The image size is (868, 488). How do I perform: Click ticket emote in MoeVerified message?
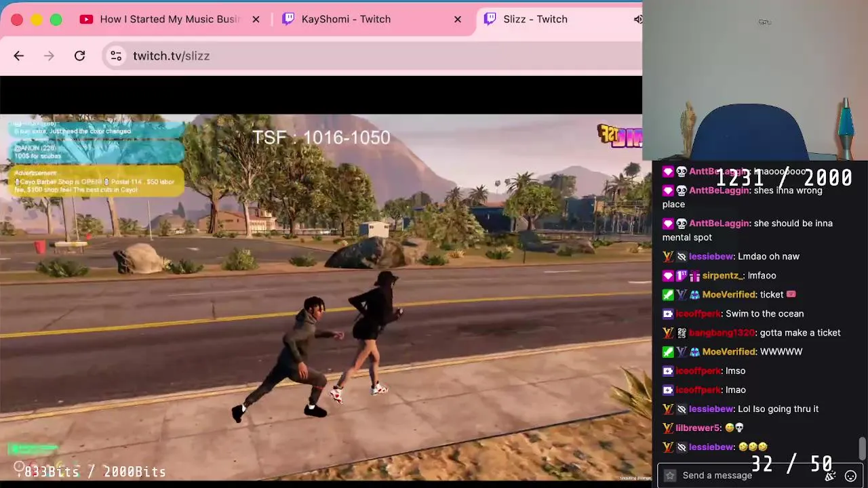point(791,295)
